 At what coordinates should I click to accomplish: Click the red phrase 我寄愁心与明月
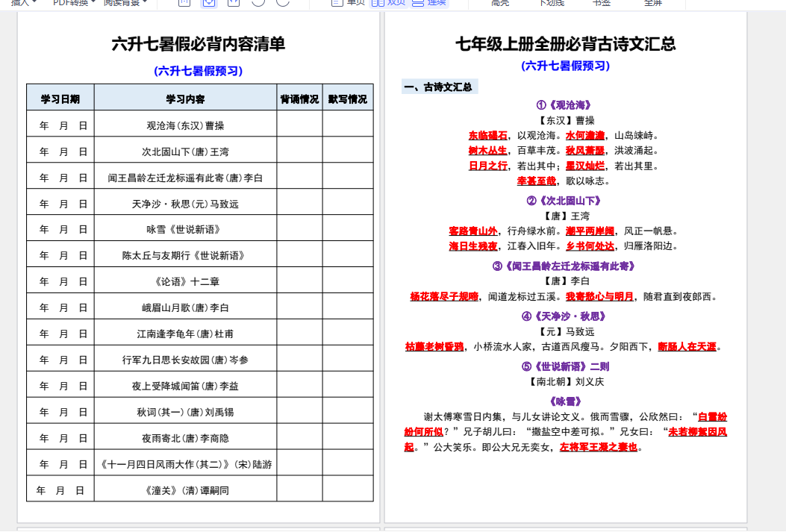point(599,296)
